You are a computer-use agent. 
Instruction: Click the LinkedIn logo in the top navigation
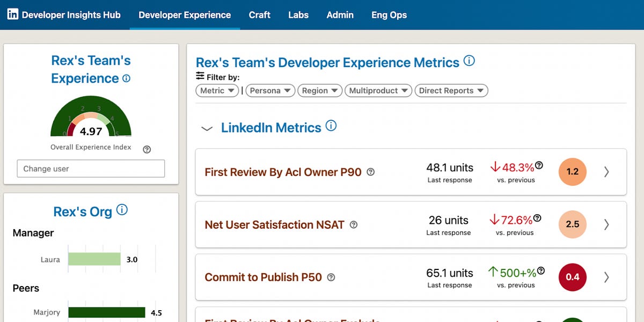(12, 14)
